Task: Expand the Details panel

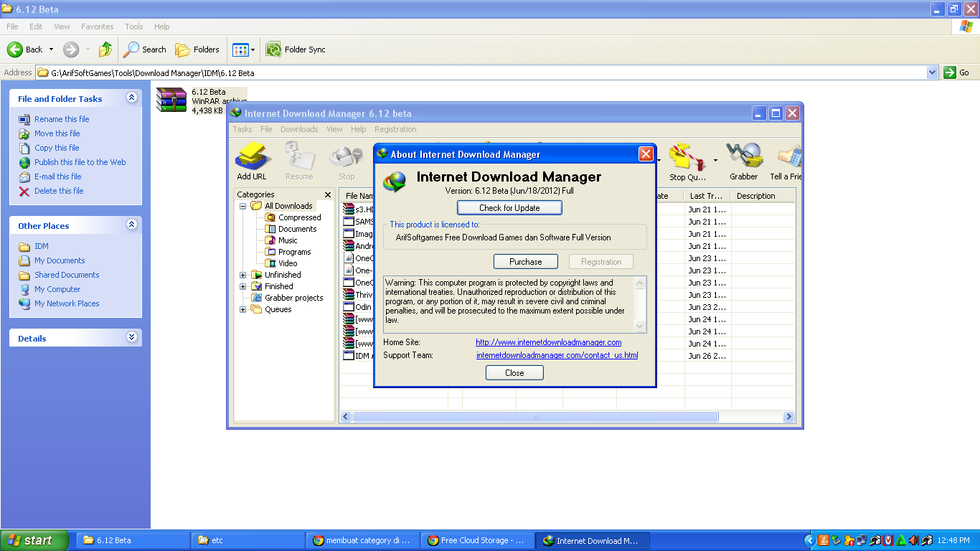Action: click(x=131, y=337)
